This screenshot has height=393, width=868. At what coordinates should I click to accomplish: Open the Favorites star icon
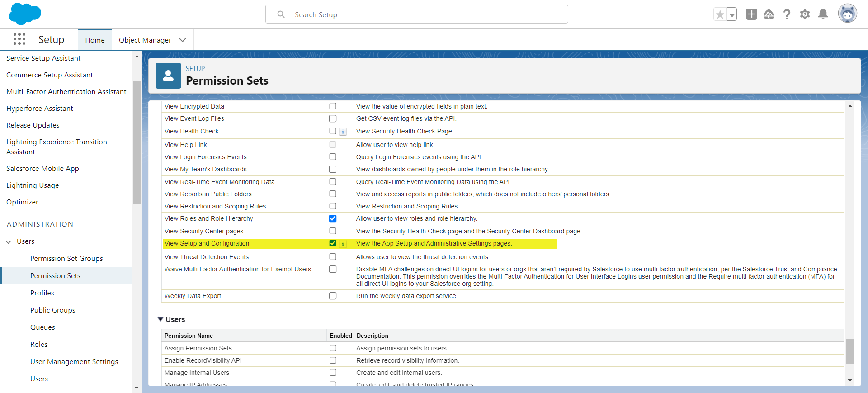coord(720,14)
